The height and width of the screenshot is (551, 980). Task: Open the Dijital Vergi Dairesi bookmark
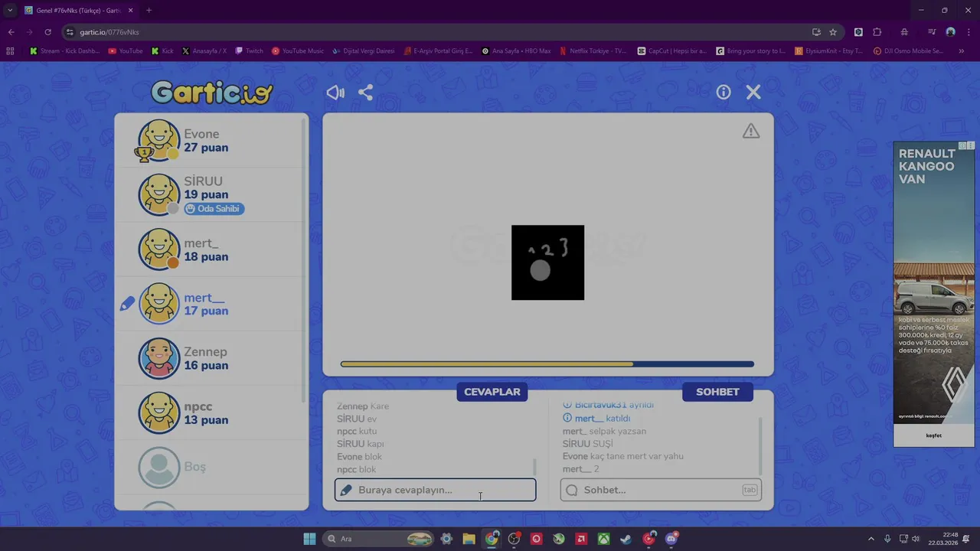364,51
